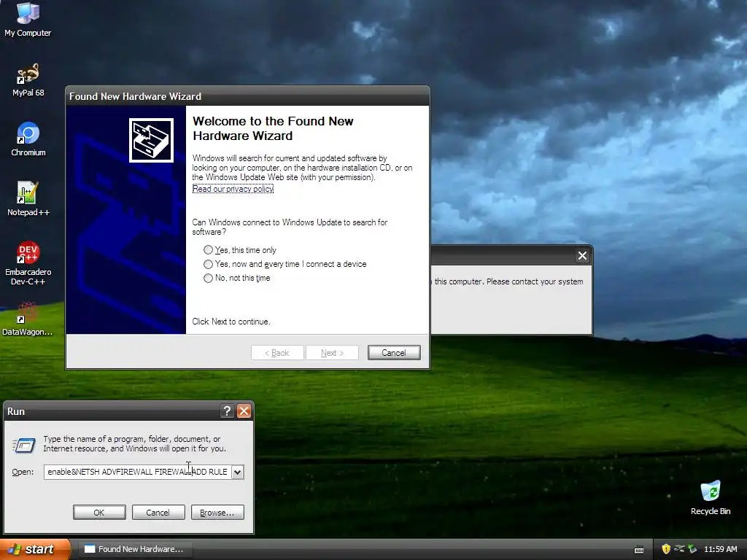Open the My Computer desktop icon
Screen dimensions: 747x560
coord(28,19)
